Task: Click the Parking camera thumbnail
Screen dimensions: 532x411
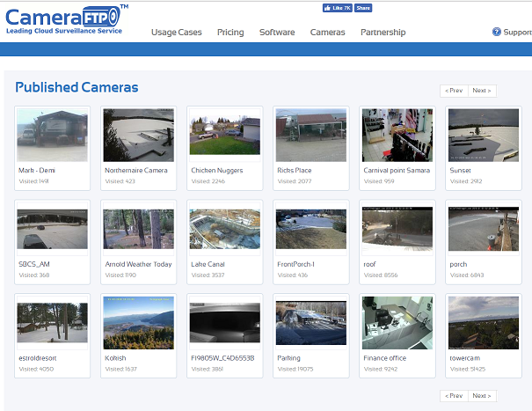Action: tap(310, 323)
